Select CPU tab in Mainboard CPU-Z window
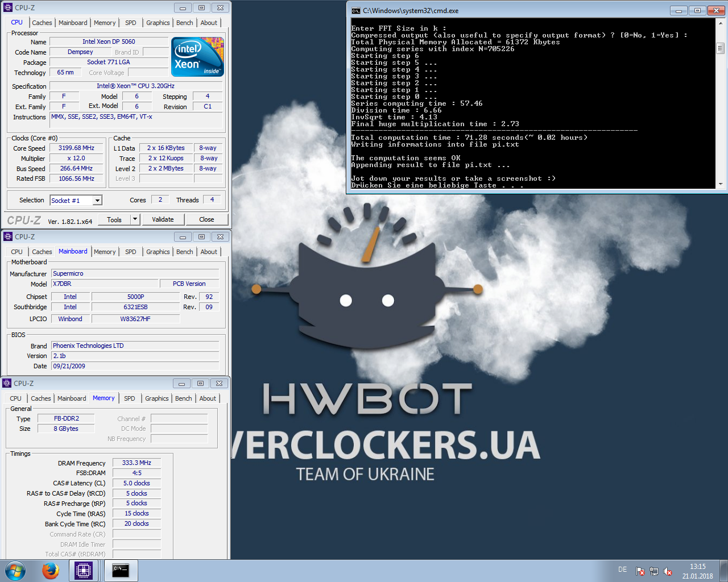The height and width of the screenshot is (582, 728). [x=17, y=252]
